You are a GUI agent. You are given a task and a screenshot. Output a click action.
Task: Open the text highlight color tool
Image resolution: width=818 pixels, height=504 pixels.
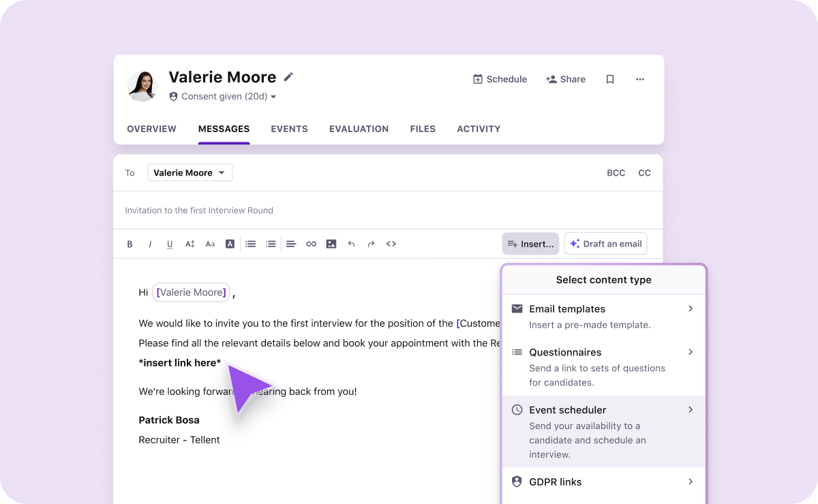[230, 244]
